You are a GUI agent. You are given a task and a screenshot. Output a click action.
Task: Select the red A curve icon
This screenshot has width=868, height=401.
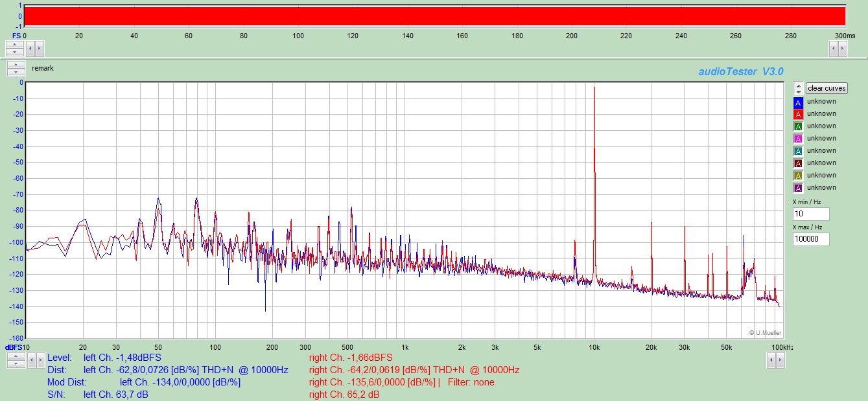click(798, 115)
